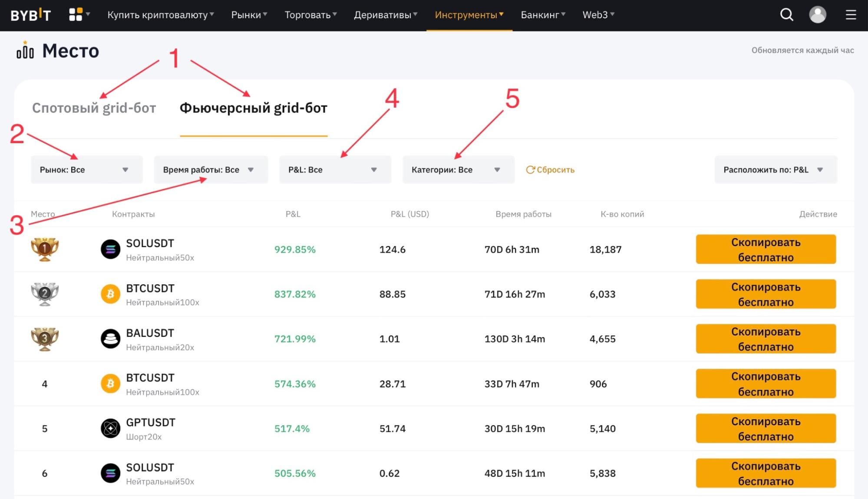
Task: Click the BAL coin icon
Action: pos(110,339)
